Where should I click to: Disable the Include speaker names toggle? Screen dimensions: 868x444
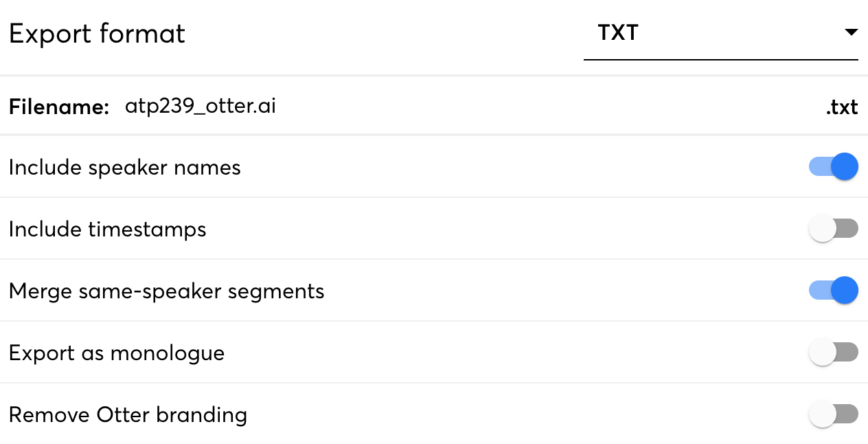[833, 166]
